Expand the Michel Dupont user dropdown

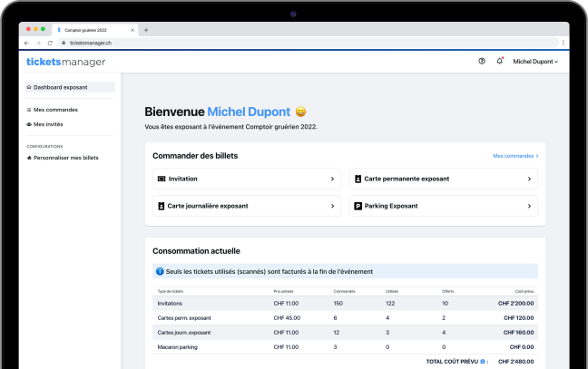coord(535,62)
